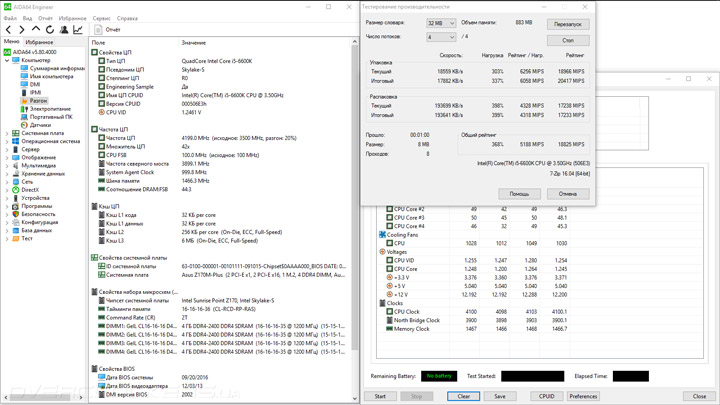Click the Up level arrow icon
The height and width of the screenshot is (405, 720).
tap(35, 29)
